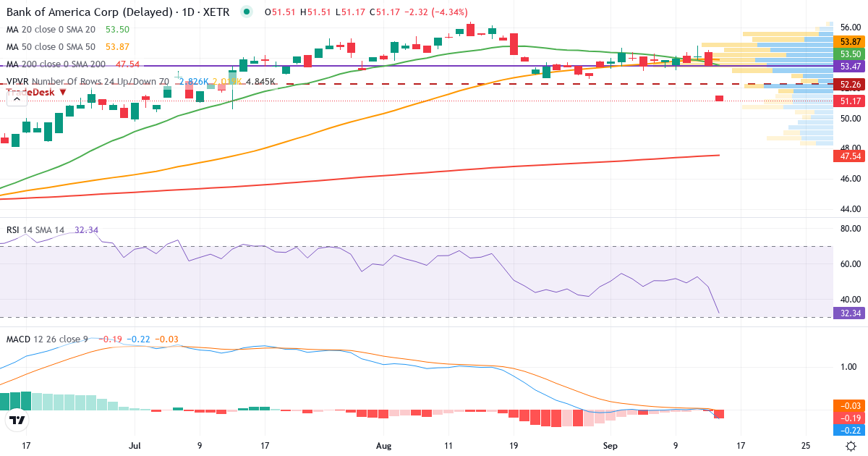This screenshot has height=456, width=868.
Task: Click the TradeDesk logo label
Action: (x=37, y=92)
